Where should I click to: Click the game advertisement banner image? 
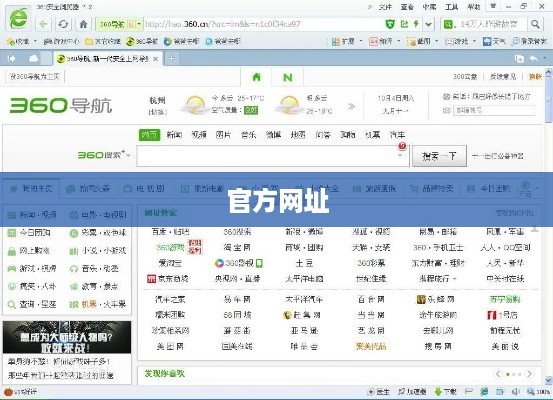[67, 337]
